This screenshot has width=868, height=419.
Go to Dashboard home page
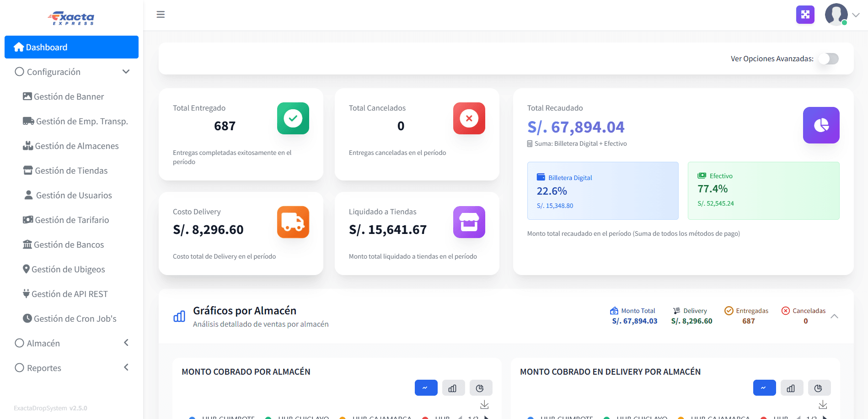(71, 47)
